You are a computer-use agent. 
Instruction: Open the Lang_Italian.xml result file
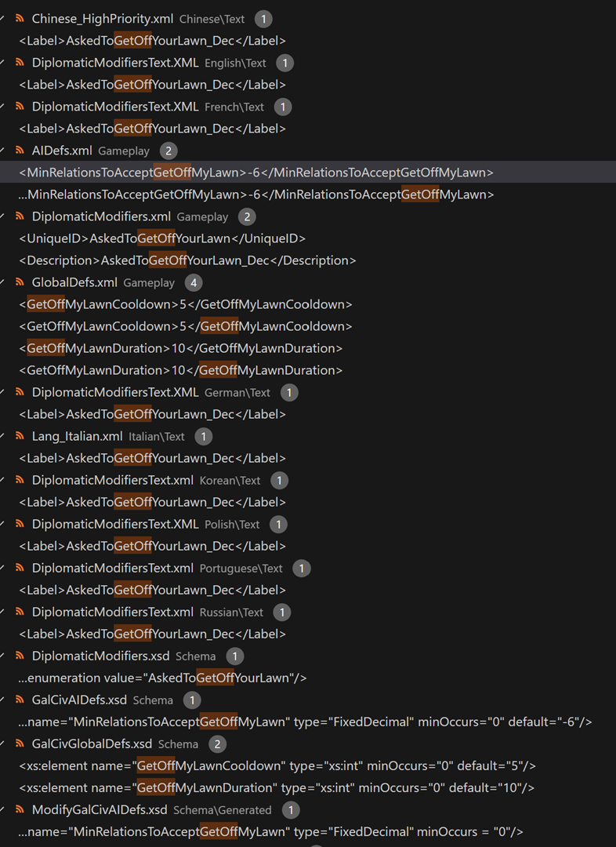308,436
